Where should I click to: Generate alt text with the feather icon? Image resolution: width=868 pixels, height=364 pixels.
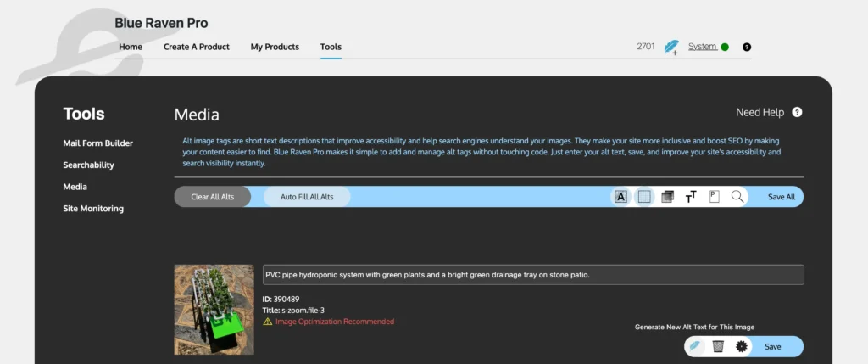click(x=694, y=346)
